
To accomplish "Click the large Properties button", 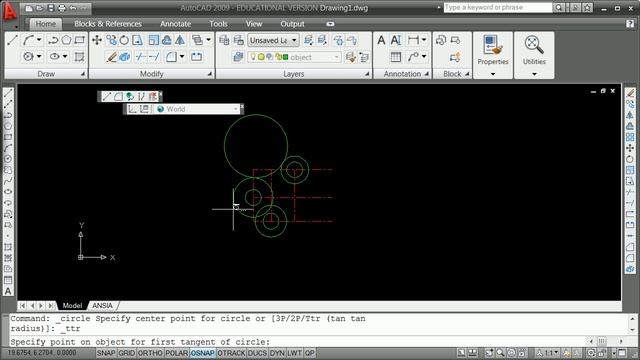I will pyautogui.click(x=493, y=50).
